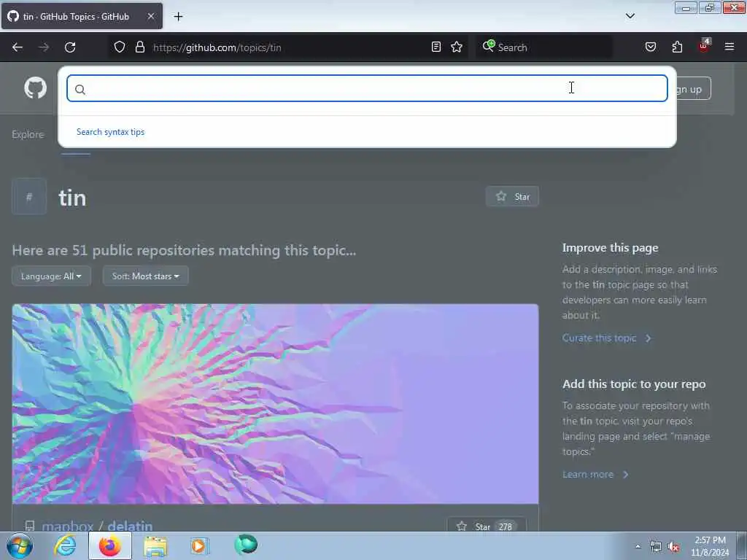
Task: Open the tracking protection shield icon
Action: click(x=120, y=47)
